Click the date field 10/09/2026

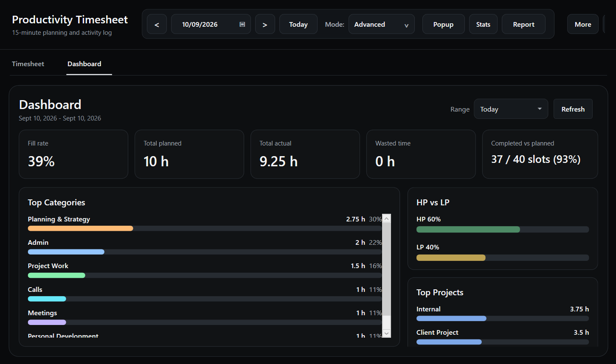coord(211,24)
